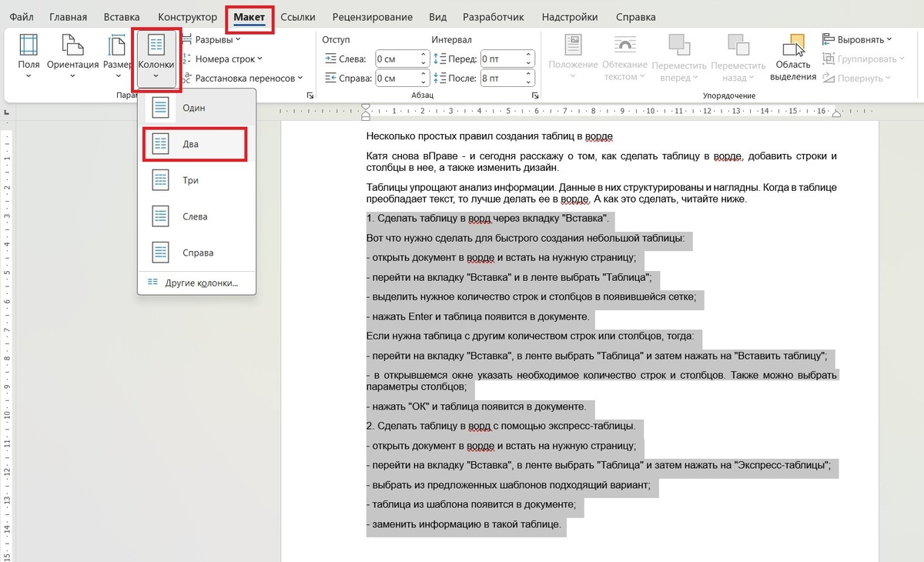Increase the Слева indent with stepper
Viewport: 924px width, 562px height.
[x=423, y=55]
